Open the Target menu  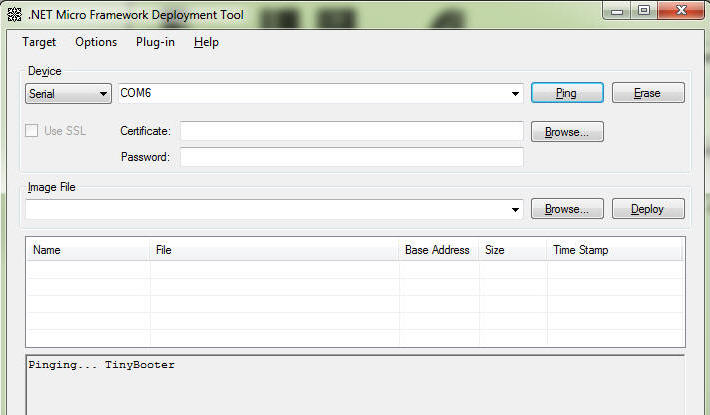pyautogui.click(x=39, y=42)
